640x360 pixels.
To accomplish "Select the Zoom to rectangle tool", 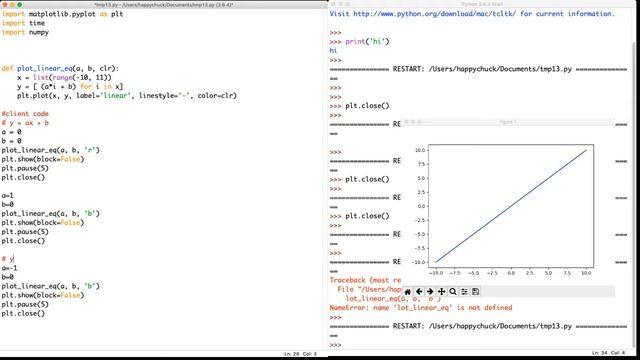I will 453,292.
